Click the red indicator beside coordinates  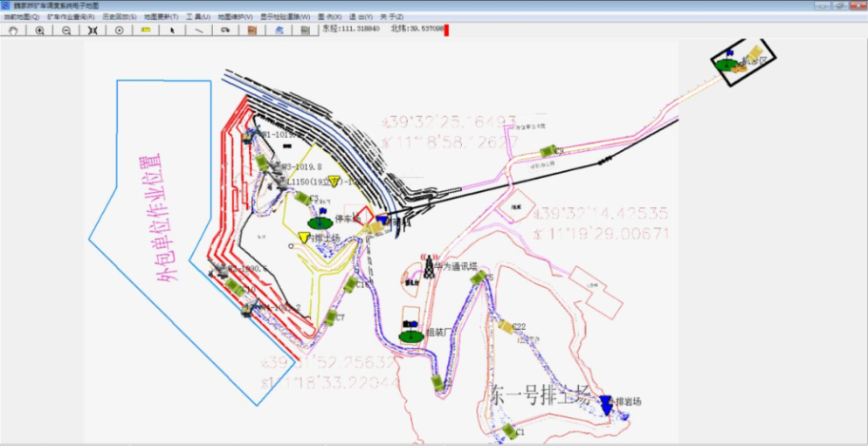point(446,30)
